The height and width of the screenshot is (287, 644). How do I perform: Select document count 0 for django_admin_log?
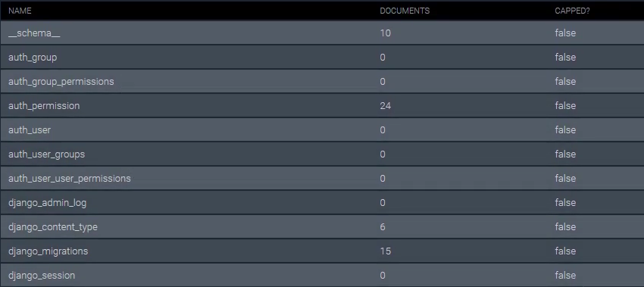[x=383, y=203]
